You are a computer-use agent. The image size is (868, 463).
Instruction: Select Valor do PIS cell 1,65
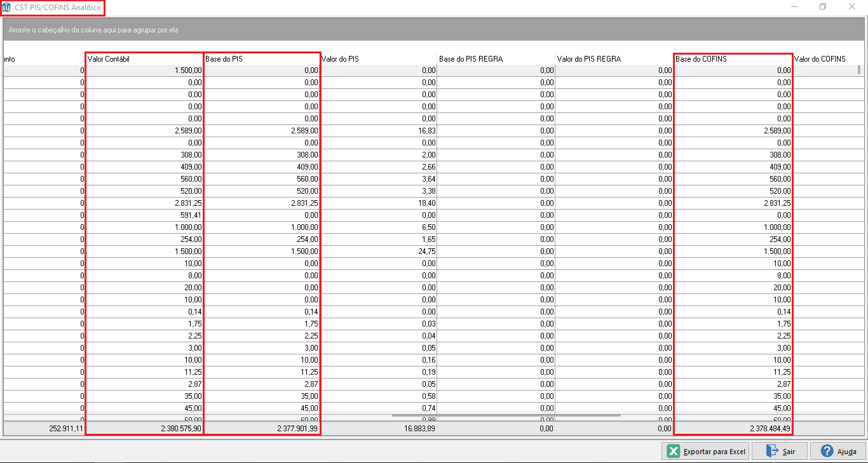379,239
